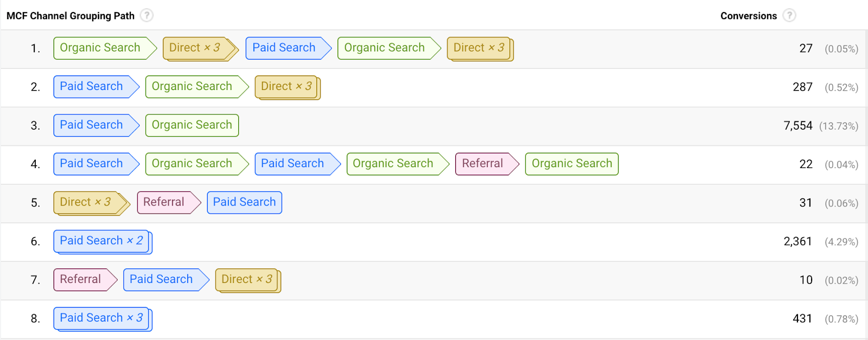This screenshot has width=868, height=340.
Task: Click the Conversions column header
Action: click(x=748, y=16)
